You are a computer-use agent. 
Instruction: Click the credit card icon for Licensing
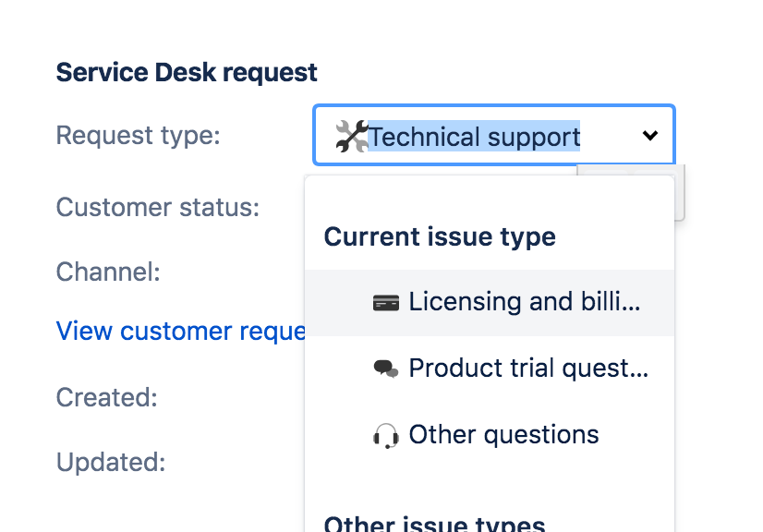[x=385, y=302]
